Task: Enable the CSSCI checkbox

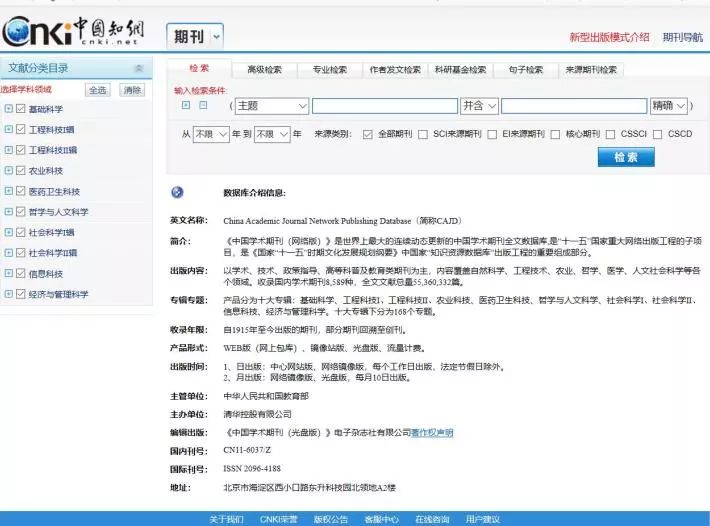Action: (x=610, y=134)
